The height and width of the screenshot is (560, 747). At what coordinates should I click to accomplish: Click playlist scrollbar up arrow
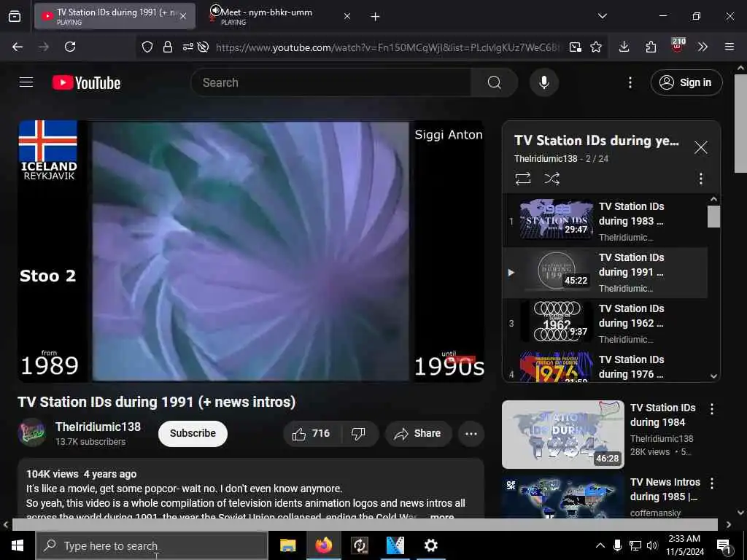(713, 199)
